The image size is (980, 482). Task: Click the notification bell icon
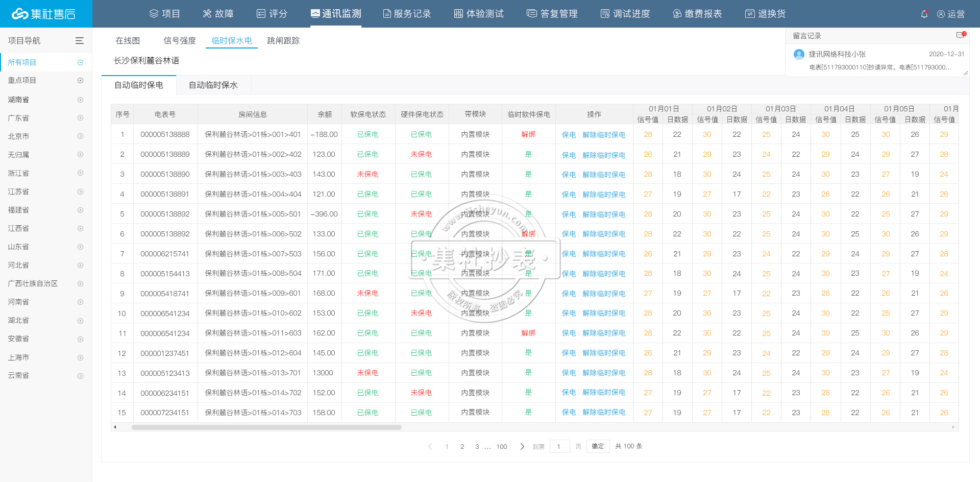click(x=924, y=14)
